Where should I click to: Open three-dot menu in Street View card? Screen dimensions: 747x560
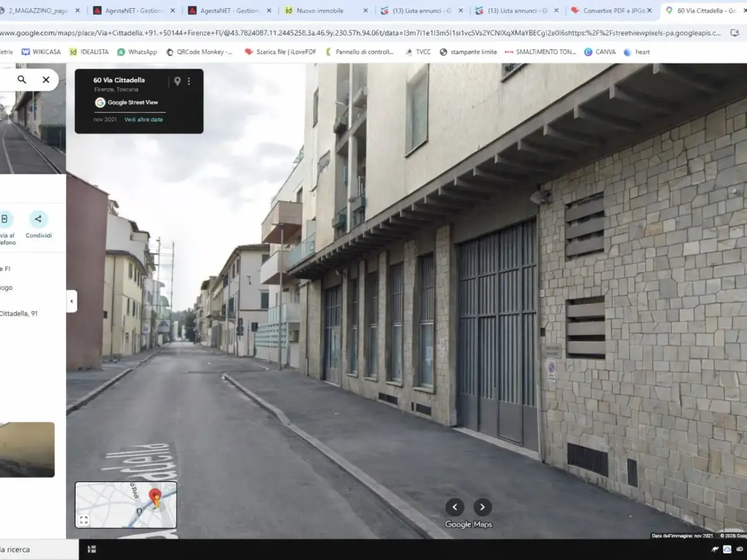coord(189,81)
